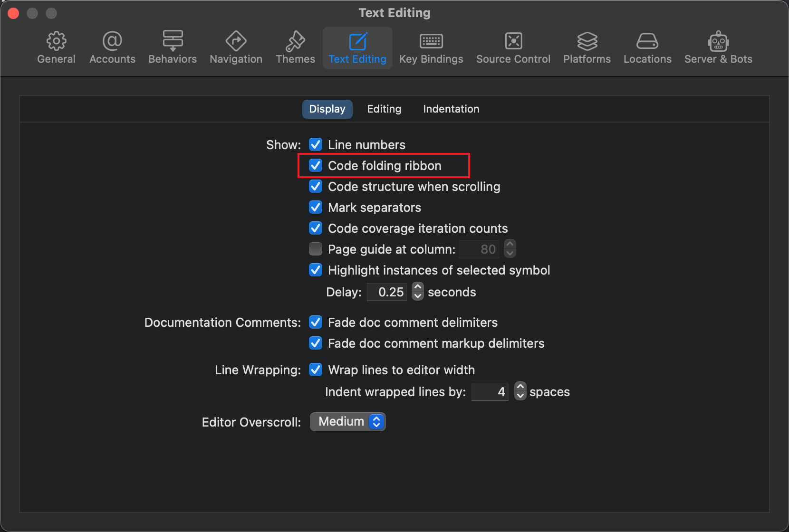Open the Locations preferences

[647, 47]
